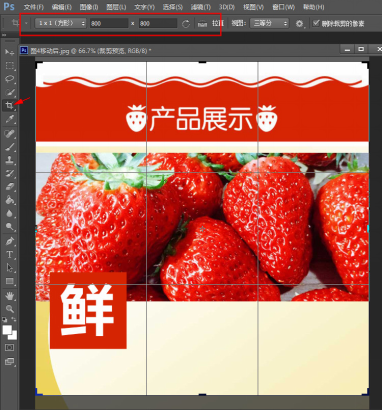Open the 图像(I) menu
This screenshot has height=410, width=382.
(89, 7)
